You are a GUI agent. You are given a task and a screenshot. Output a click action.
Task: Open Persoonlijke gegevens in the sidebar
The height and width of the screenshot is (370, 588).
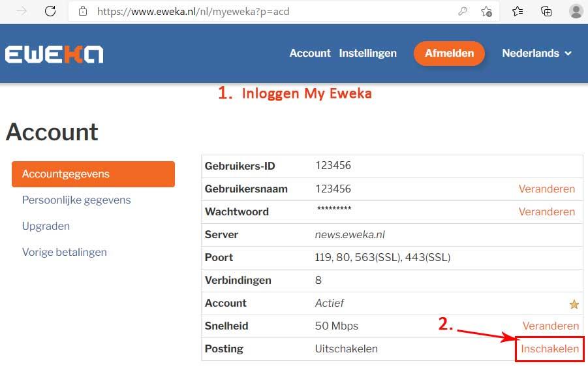click(76, 200)
